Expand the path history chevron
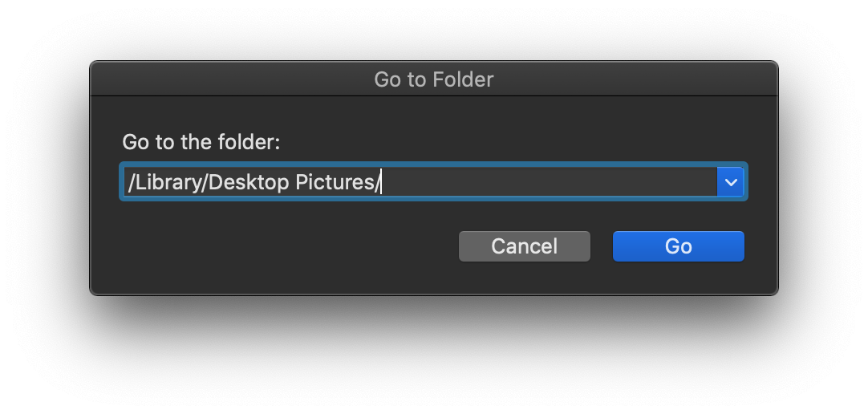The height and width of the screenshot is (414, 868). 730,182
